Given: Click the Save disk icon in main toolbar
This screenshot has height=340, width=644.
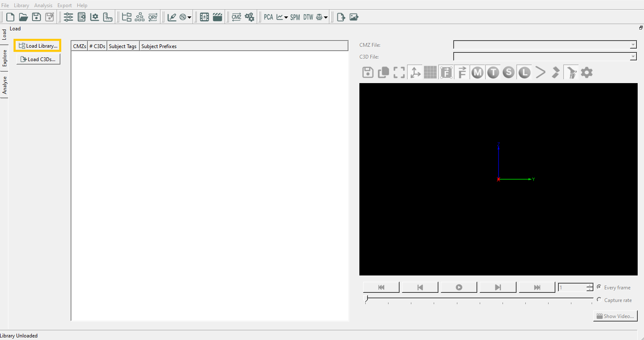Looking at the screenshot, I should 37,17.
